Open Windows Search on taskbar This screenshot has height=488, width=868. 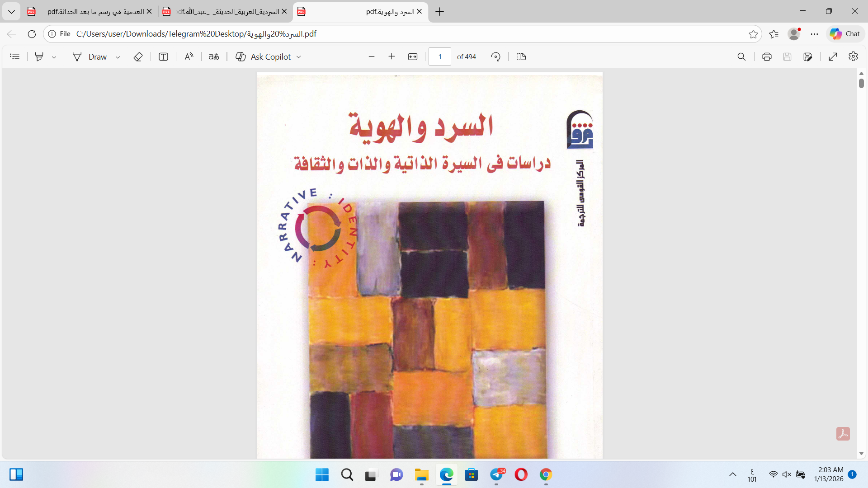pyautogui.click(x=347, y=474)
